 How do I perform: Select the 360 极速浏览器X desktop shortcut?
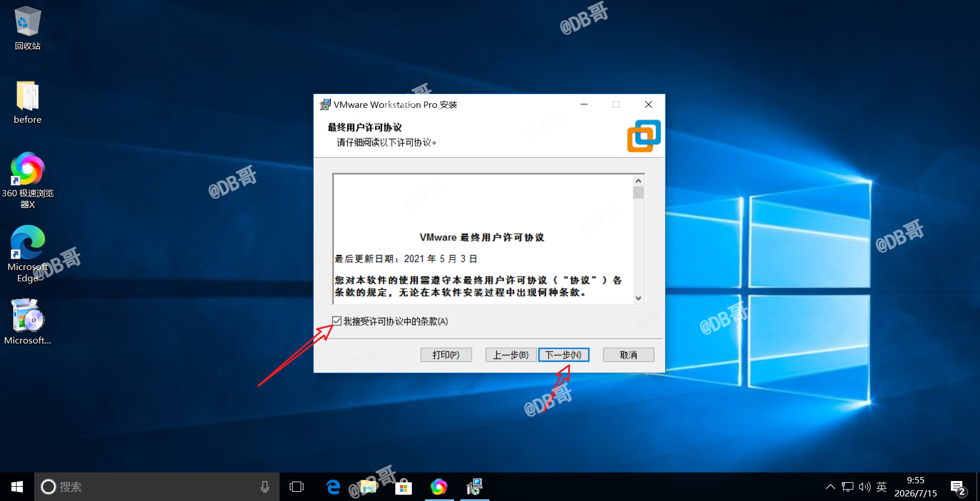[x=27, y=181]
